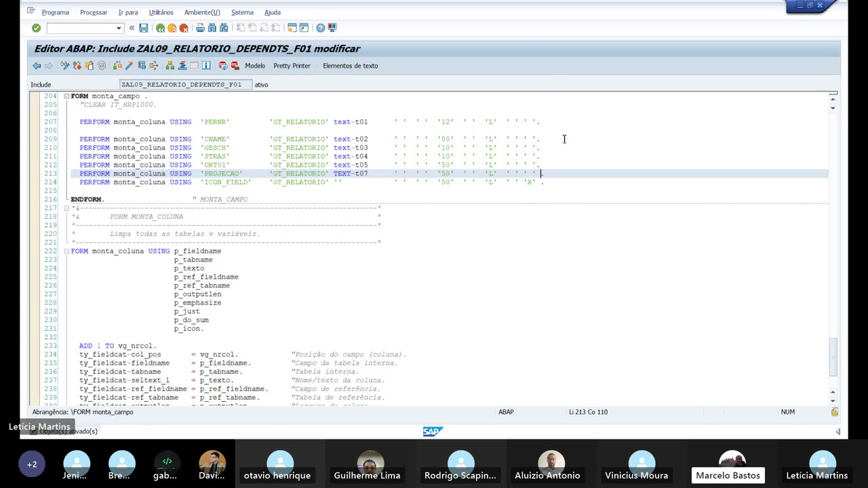Click the SAP window menu icon left of Programa

tap(31, 11)
